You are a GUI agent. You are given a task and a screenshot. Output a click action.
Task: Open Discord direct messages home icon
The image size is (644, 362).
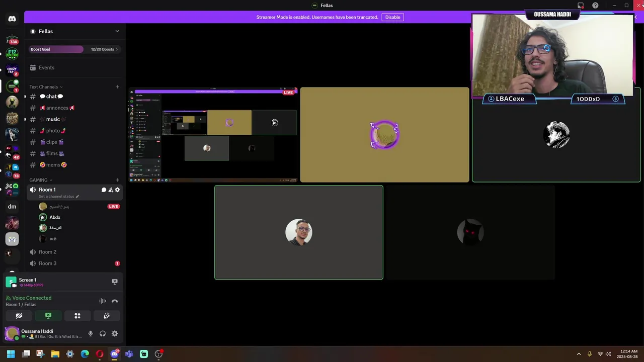point(12,19)
